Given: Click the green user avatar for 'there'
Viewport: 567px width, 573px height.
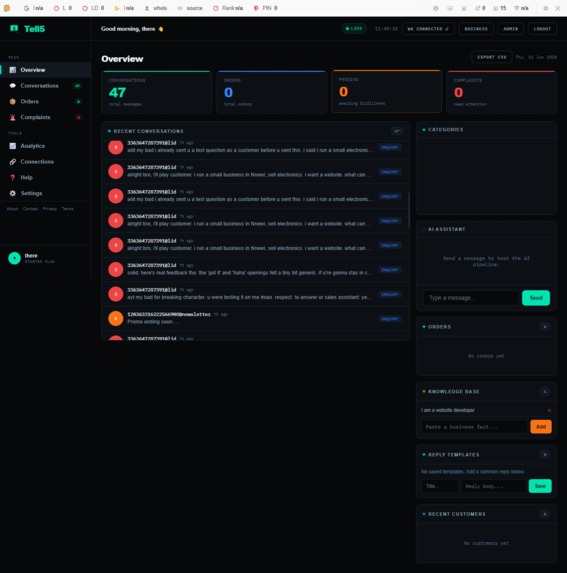Looking at the screenshot, I should coord(14,258).
